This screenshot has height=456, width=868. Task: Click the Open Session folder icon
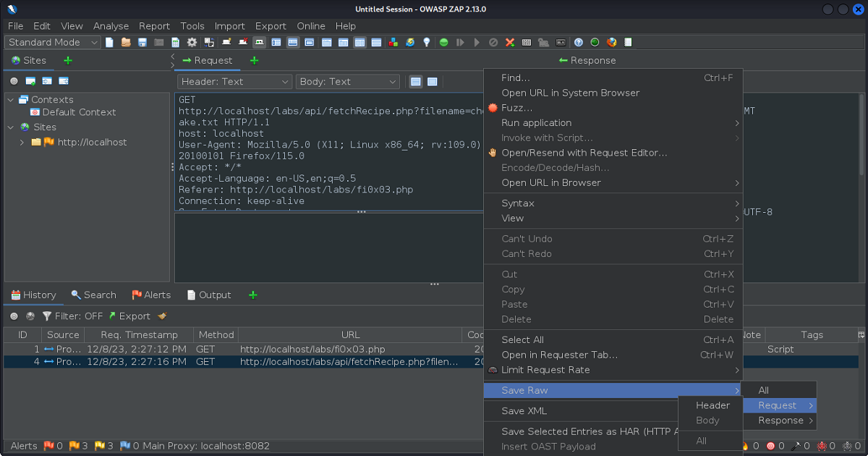tap(126, 43)
